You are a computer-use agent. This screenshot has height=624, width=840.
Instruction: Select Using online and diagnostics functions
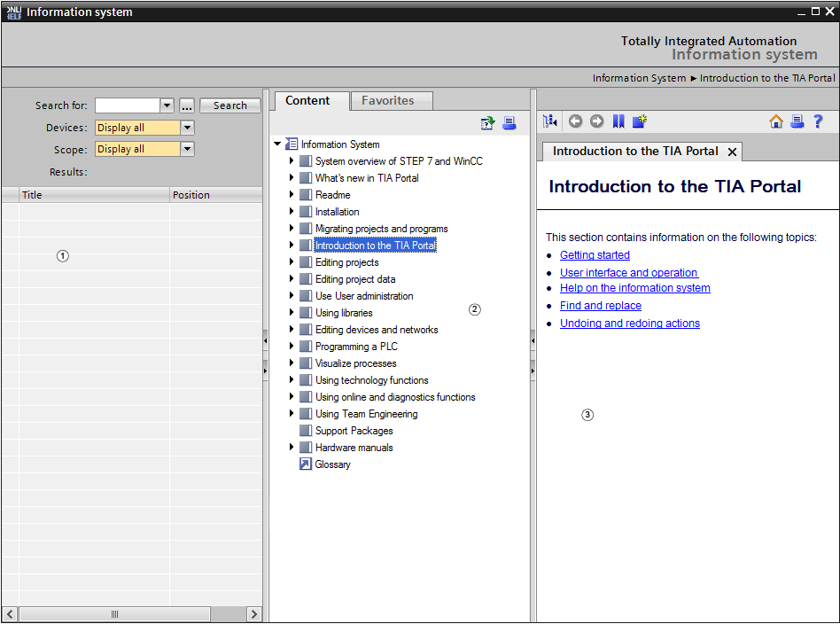pos(395,397)
